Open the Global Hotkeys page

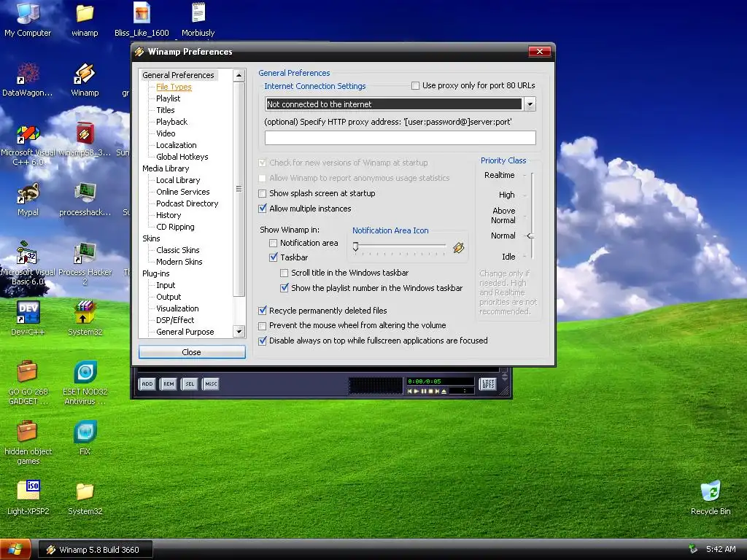(x=182, y=157)
